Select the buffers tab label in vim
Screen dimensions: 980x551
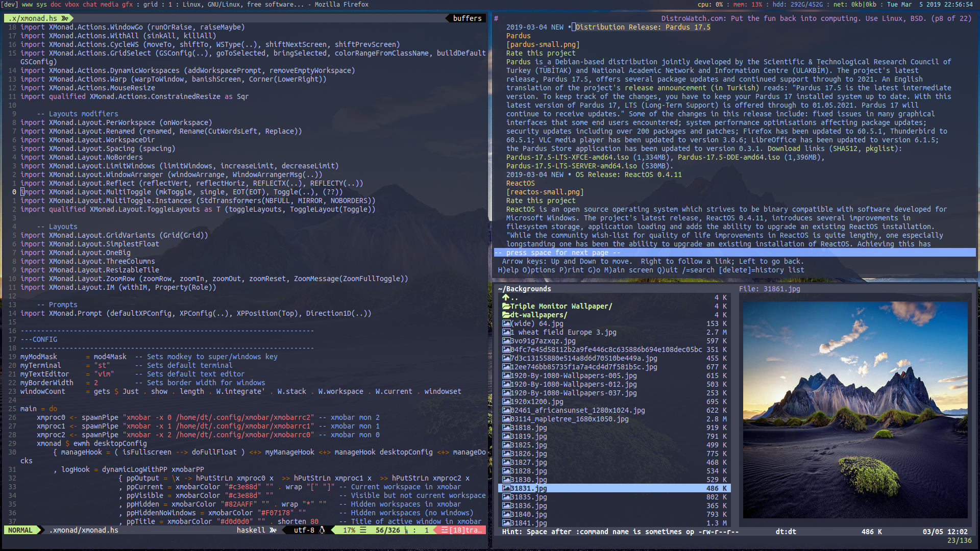point(467,18)
